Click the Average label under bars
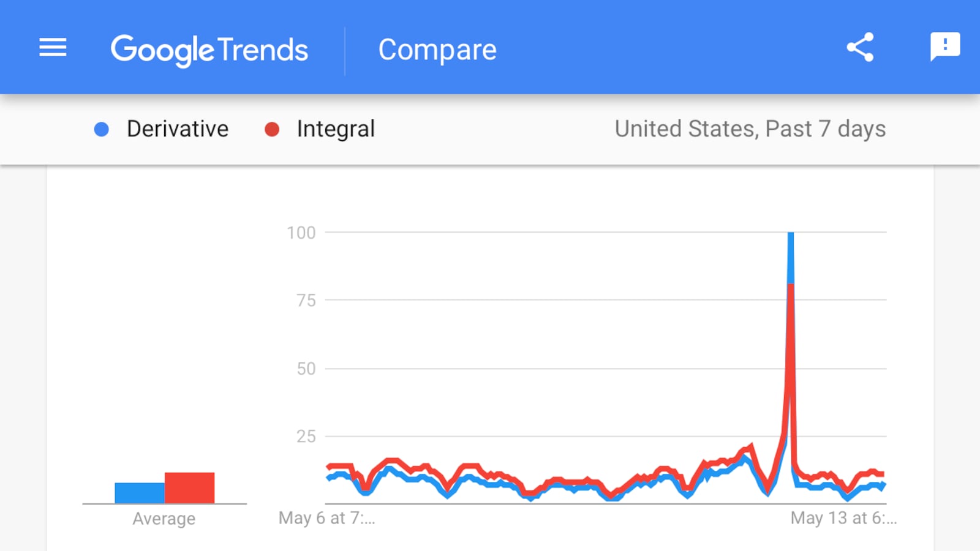Screen dimensions: 980x551 [164, 519]
